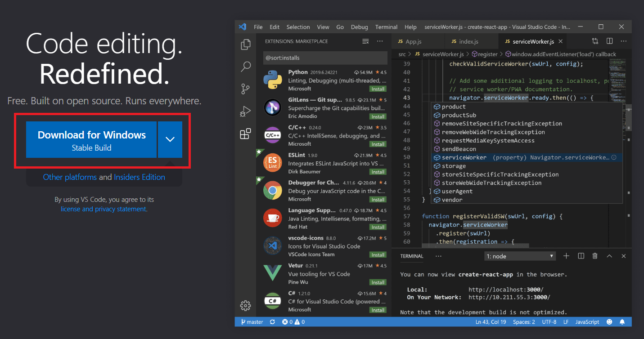Open the Search icon in activity bar

click(246, 67)
